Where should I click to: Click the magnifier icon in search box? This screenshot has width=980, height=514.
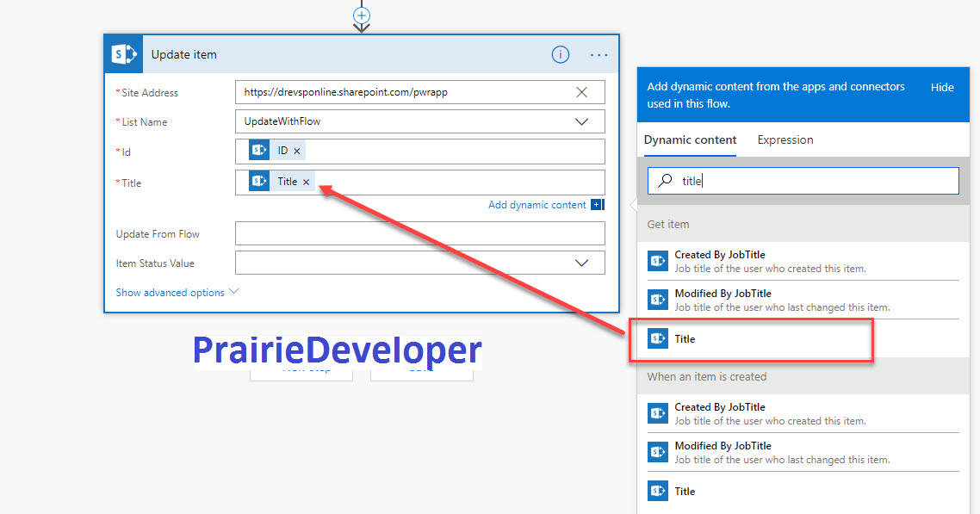click(665, 181)
